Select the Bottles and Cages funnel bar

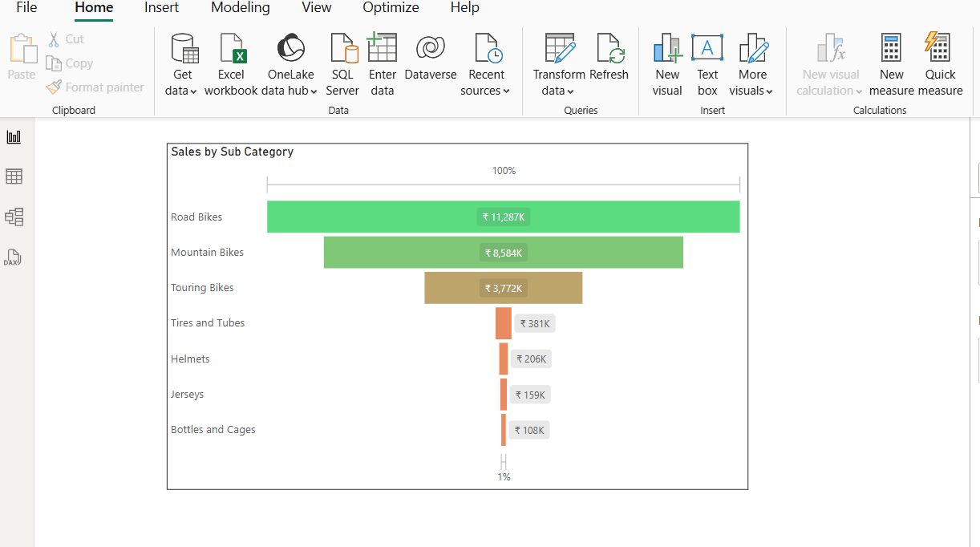point(504,430)
